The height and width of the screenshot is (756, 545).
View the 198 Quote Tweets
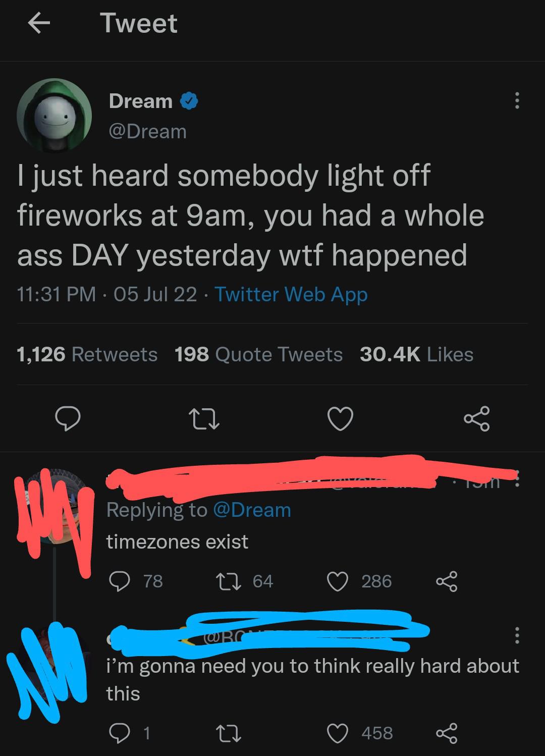click(x=258, y=354)
